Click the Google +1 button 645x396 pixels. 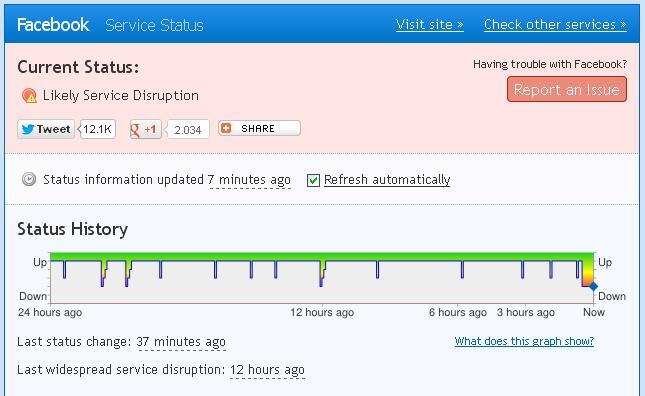tap(145, 130)
